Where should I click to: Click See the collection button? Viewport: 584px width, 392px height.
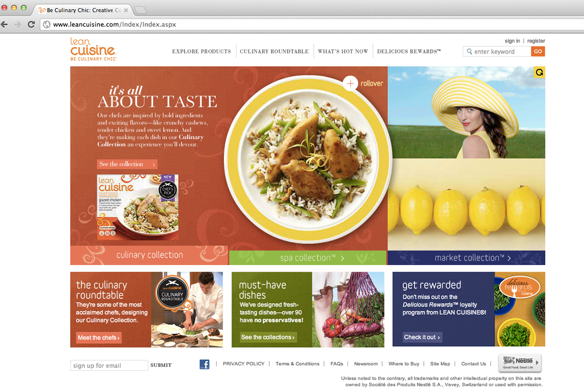tap(127, 164)
